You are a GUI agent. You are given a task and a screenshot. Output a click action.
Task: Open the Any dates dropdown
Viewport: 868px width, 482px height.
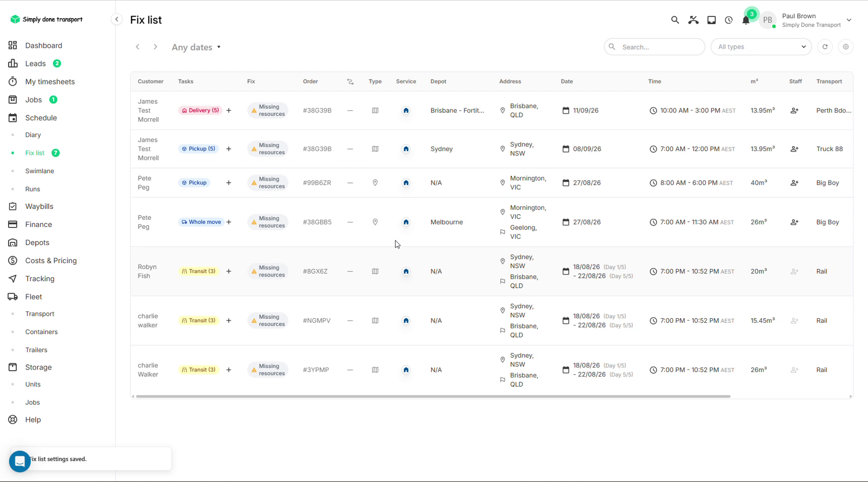click(196, 47)
